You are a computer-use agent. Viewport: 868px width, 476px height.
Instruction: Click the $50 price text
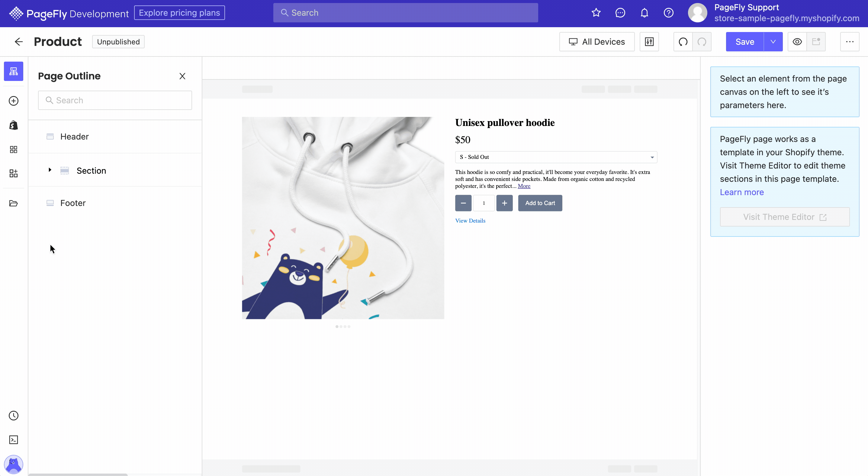463,140
